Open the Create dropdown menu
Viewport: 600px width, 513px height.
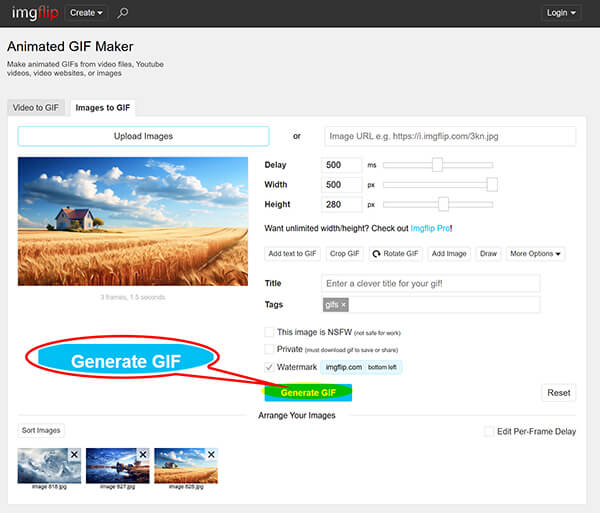87,13
